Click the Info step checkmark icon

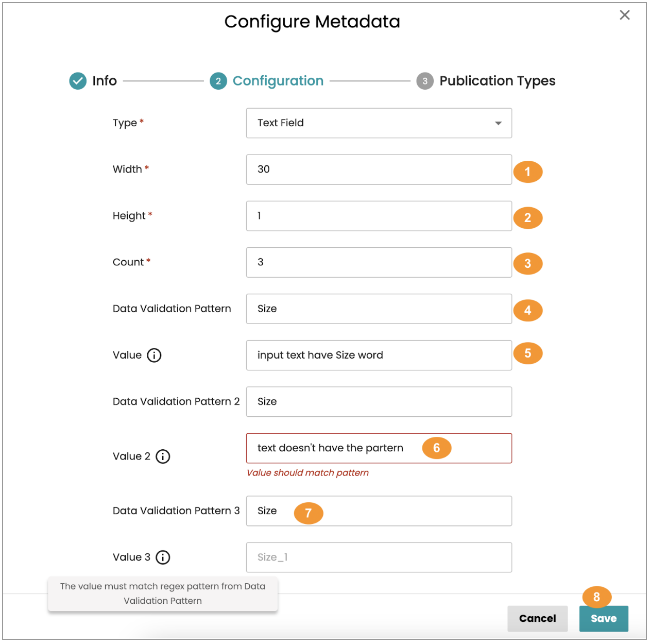(x=78, y=81)
